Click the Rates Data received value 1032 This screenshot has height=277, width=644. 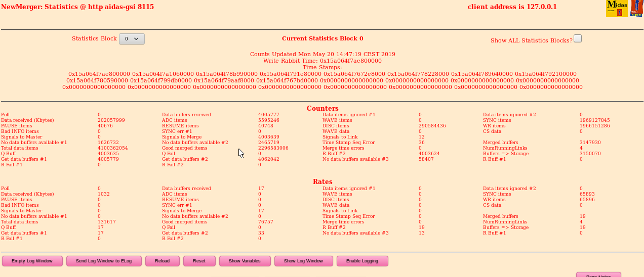pos(104,194)
